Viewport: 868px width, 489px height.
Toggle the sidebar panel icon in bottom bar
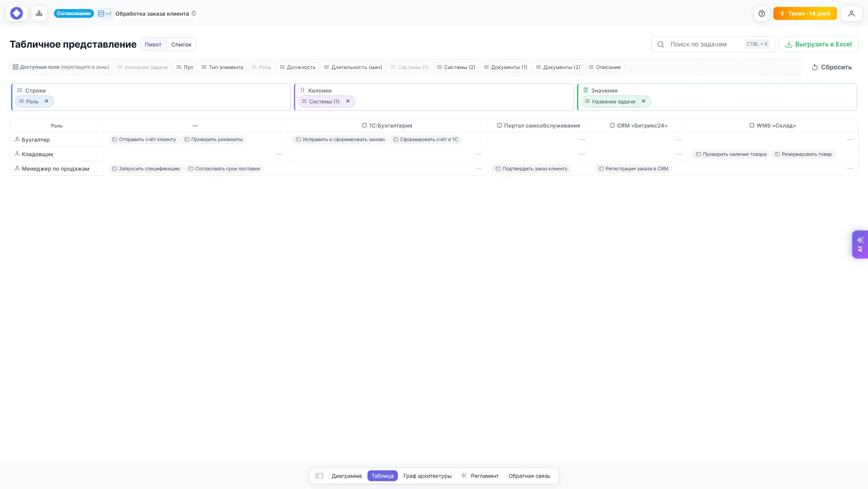coord(320,476)
